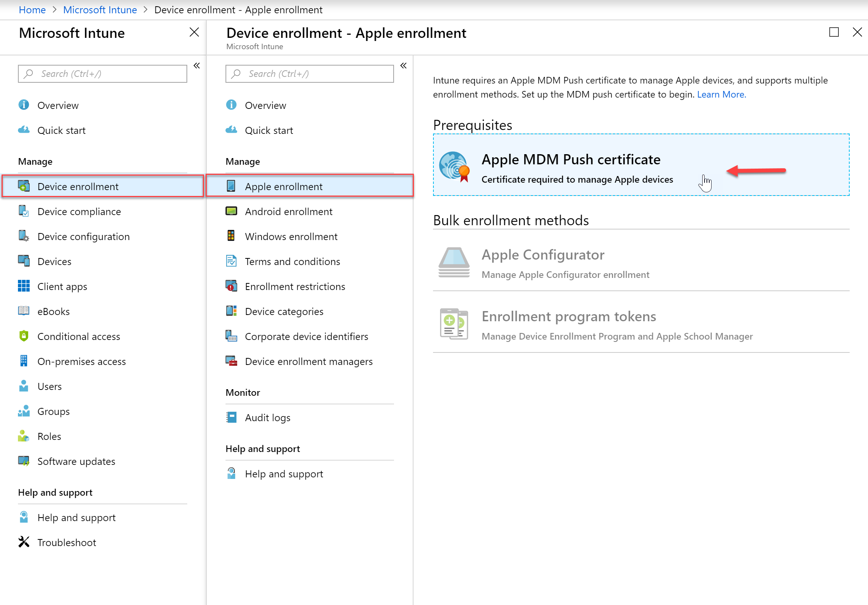Click the Android enrollment label
The width and height of the screenshot is (868, 605).
coord(289,212)
